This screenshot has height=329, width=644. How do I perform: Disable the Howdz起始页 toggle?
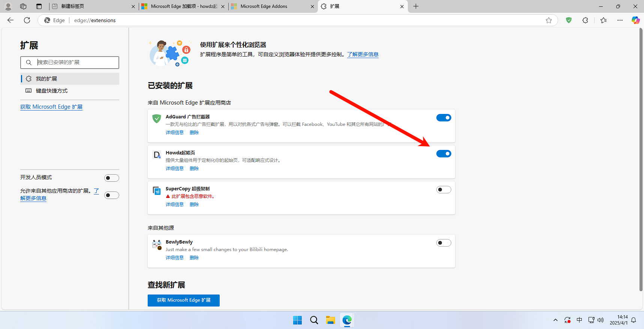pos(444,154)
